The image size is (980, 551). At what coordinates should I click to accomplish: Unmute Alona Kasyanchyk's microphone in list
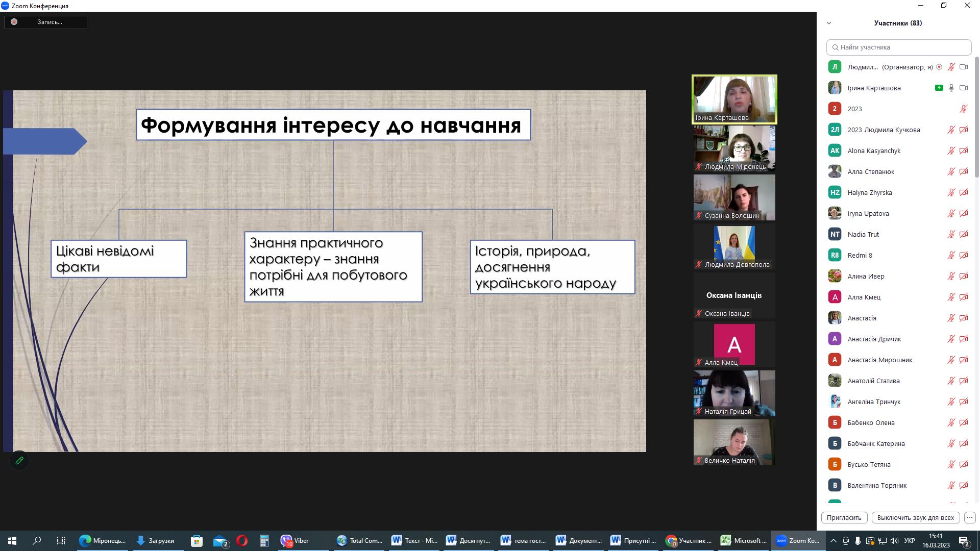pos(951,151)
